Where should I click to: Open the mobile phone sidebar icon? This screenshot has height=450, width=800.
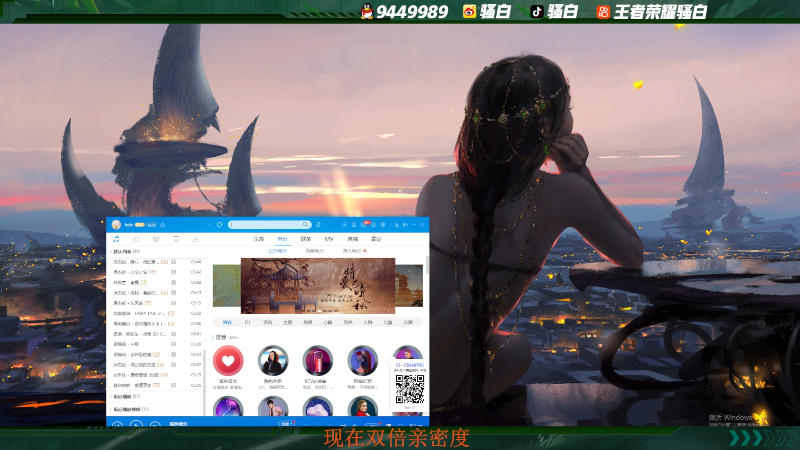tap(176, 239)
